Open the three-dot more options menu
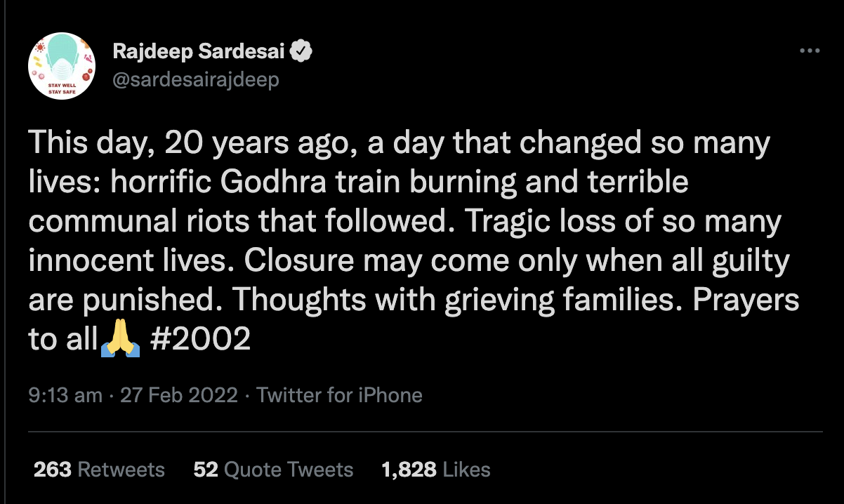This screenshot has height=504, width=844. 810,51
